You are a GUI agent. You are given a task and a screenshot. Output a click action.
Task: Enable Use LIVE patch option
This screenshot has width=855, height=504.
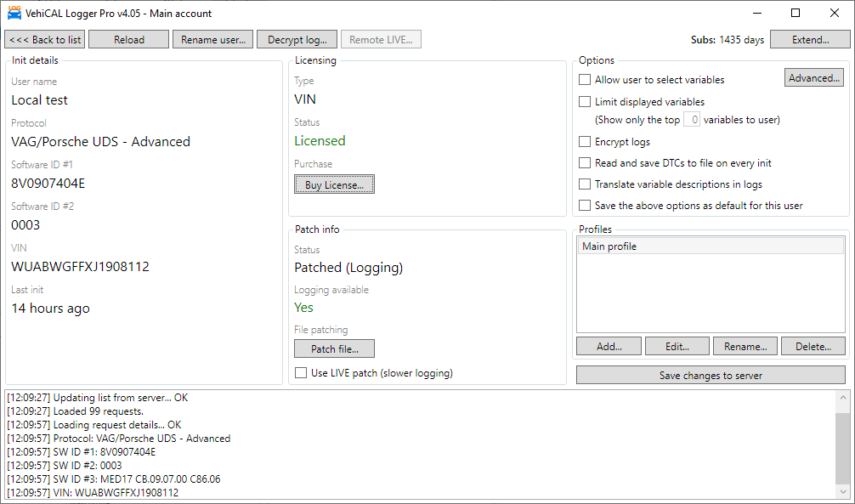click(300, 373)
